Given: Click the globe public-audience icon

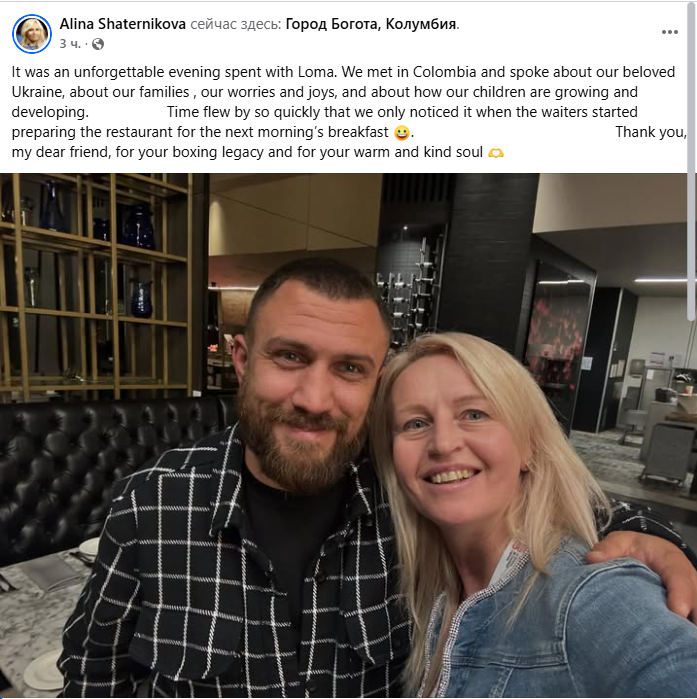Looking at the screenshot, I should click(98, 44).
